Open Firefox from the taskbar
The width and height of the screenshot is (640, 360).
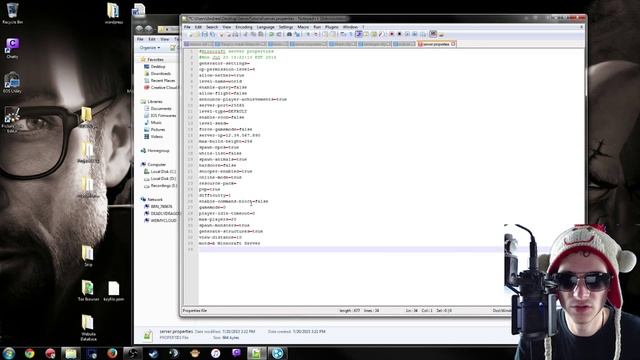pos(112,353)
